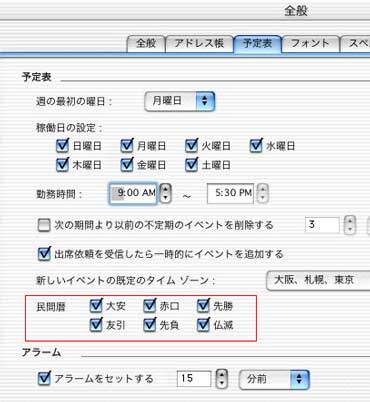Toggle the 土曜日 work day checkbox
Screen dimensions: 370x402
[191, 165]
